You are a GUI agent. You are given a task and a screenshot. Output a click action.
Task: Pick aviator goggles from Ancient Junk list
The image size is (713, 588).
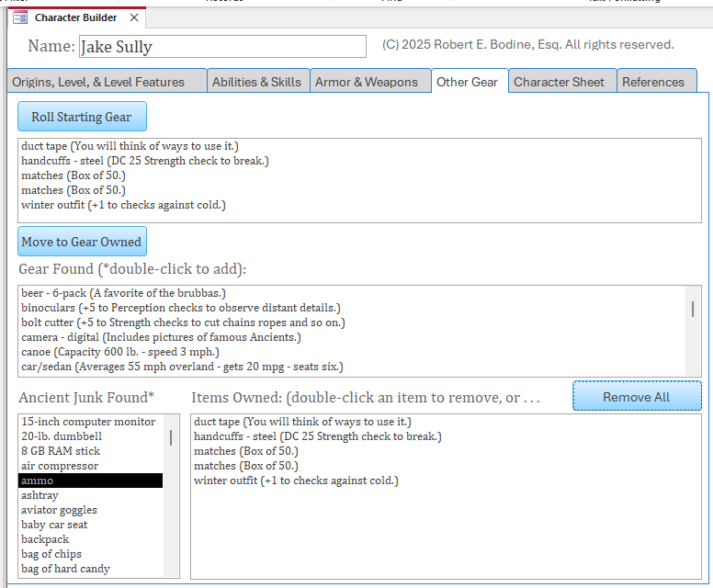point(59,510)
